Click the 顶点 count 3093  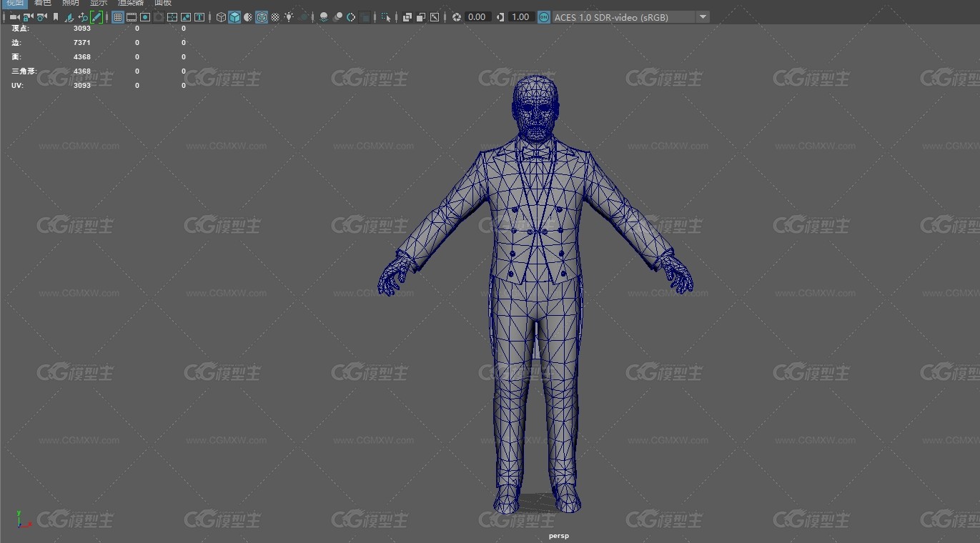click(82, 29)
